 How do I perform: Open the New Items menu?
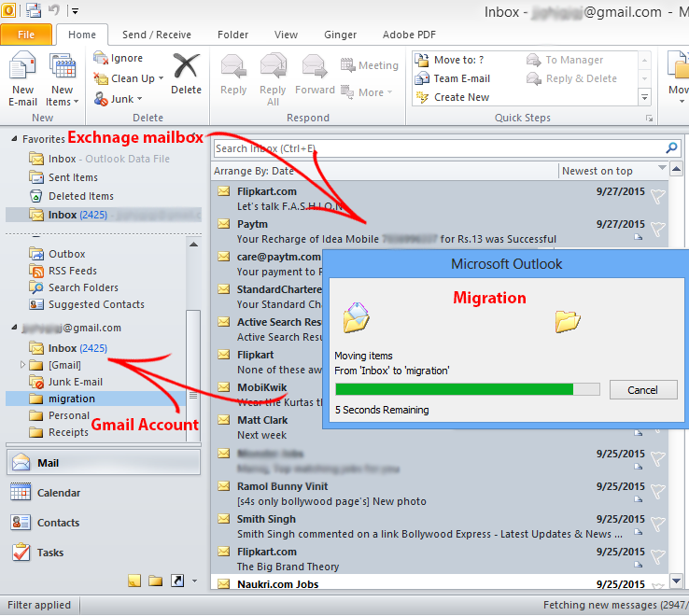coord(62,78)
